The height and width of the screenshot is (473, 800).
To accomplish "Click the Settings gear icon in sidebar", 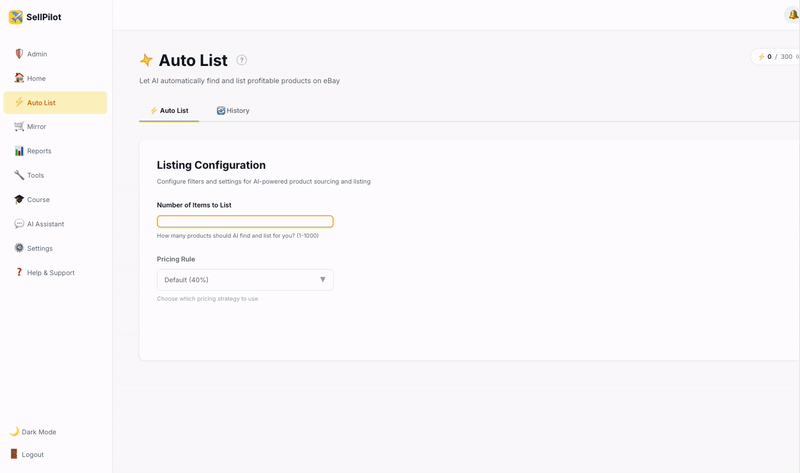I will pyautogui.click(x=19, y=248).
